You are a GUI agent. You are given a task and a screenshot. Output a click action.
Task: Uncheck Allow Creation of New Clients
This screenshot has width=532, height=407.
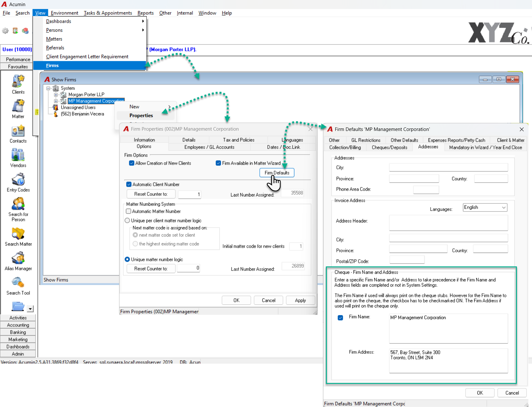pos(132,163)
